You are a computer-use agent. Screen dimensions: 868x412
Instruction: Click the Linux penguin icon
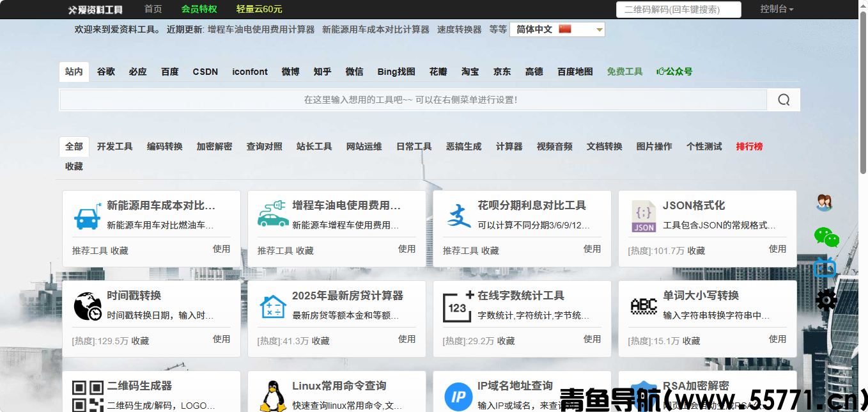pyautogui.click(x=273, y=396)
